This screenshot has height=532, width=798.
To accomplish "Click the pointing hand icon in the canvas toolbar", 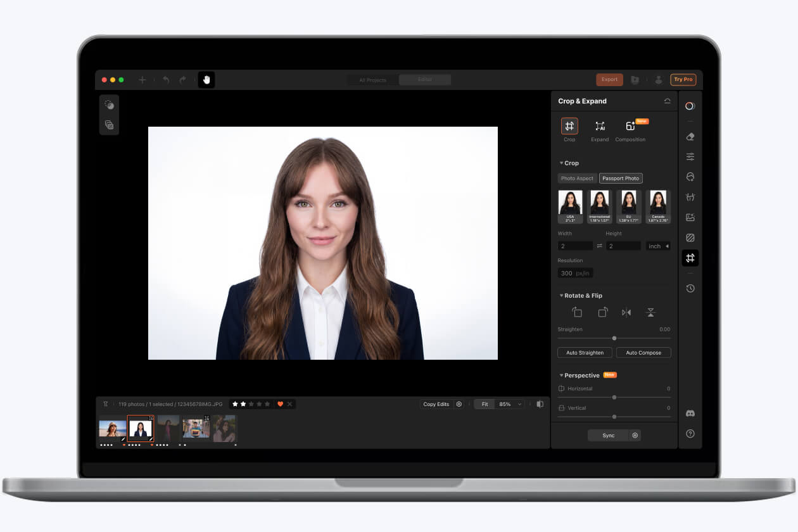I will pos(110,105).
